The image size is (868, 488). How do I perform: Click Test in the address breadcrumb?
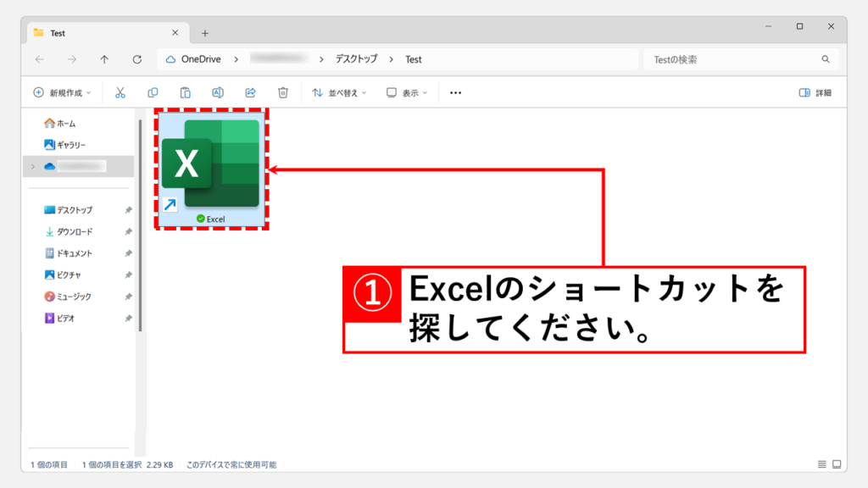point(414,59)
